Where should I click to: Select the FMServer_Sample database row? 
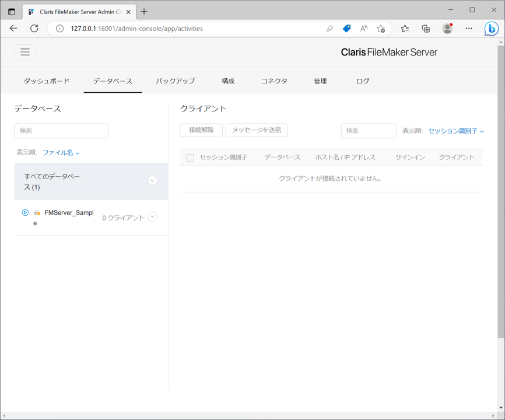[x=91, y=218]
